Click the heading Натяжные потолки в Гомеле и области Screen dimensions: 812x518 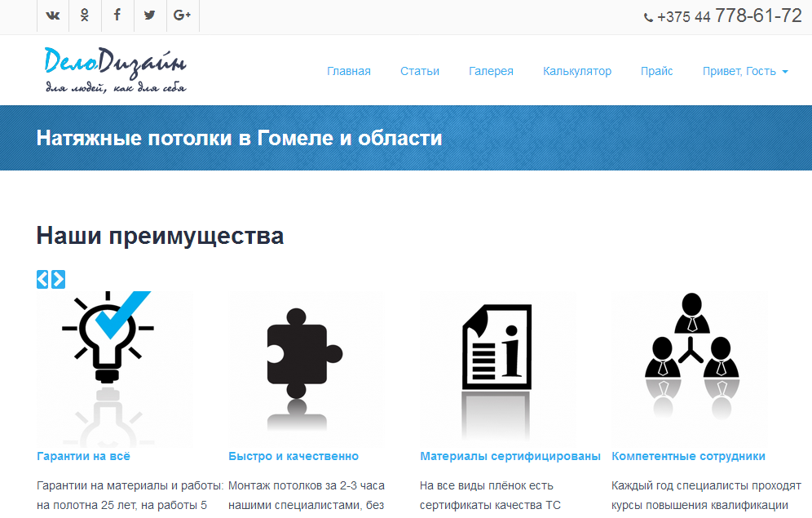(239, 138)
